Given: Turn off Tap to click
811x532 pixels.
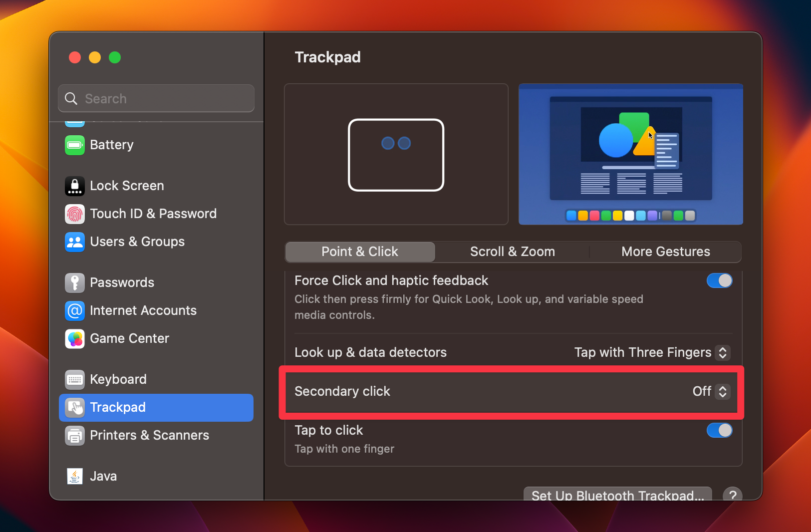Looking at the screenshot, I should click(719, 430).
